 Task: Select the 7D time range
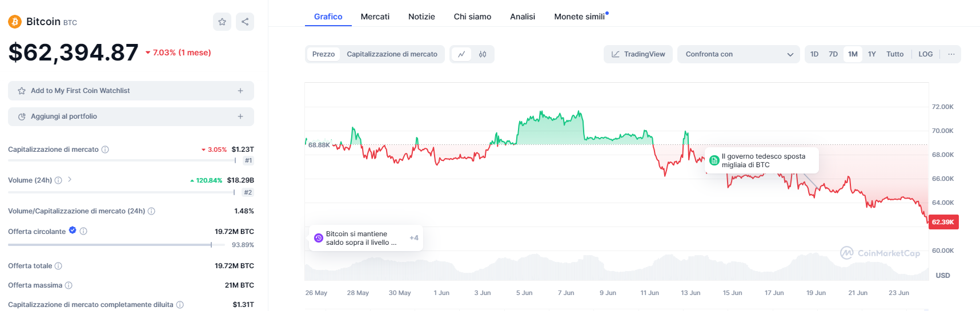833,54
